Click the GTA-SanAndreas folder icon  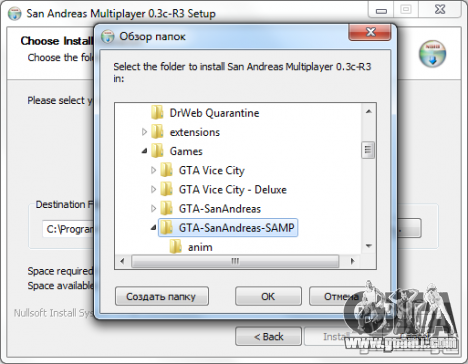click(166, 208)
